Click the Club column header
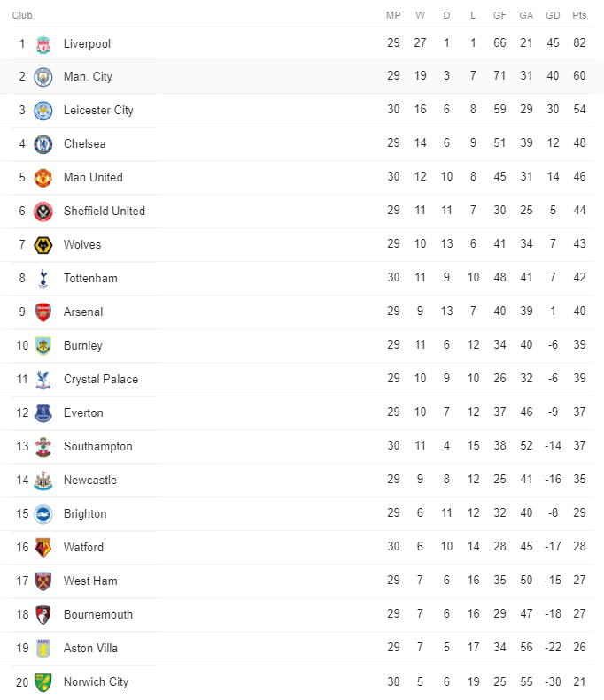The height and width of the screenshot is (700, 604). point(22,15)
